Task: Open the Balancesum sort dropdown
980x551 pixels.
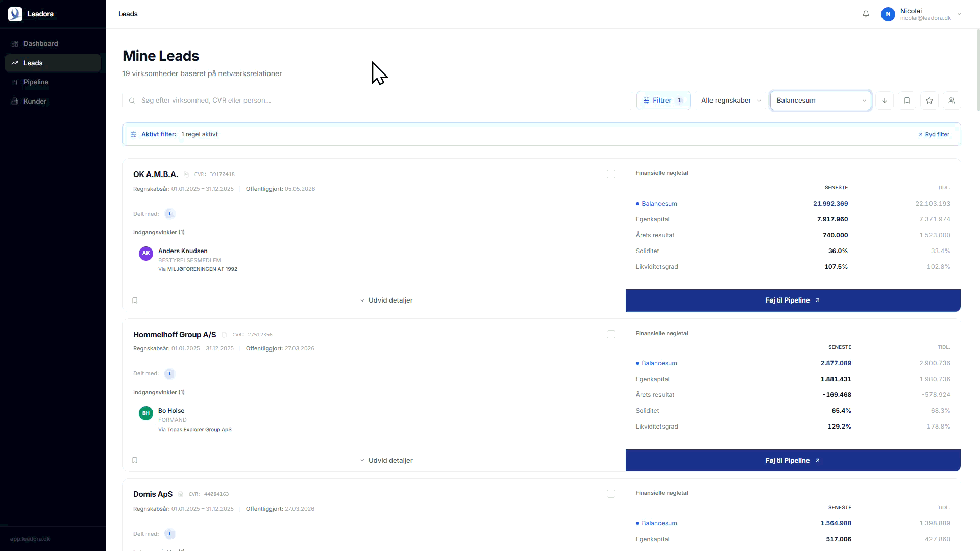Action: 821,101
